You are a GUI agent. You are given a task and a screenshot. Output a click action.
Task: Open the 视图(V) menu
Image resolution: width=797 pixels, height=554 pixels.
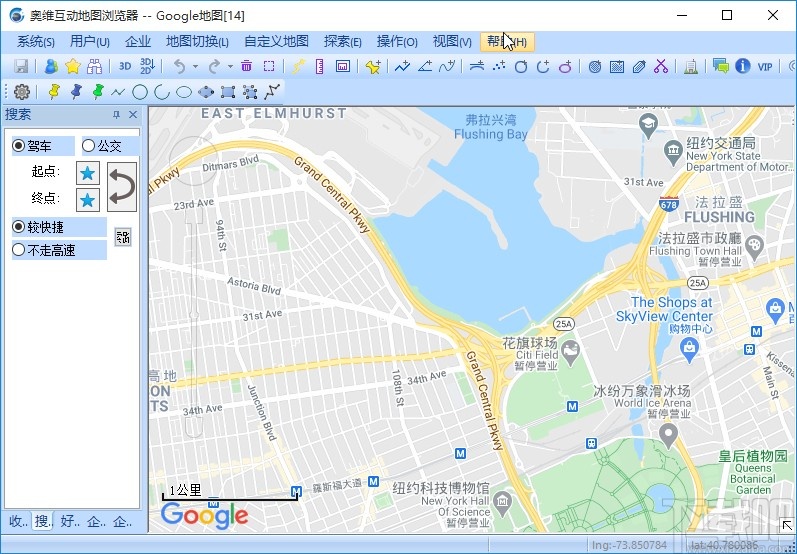(x=452, y=42)
